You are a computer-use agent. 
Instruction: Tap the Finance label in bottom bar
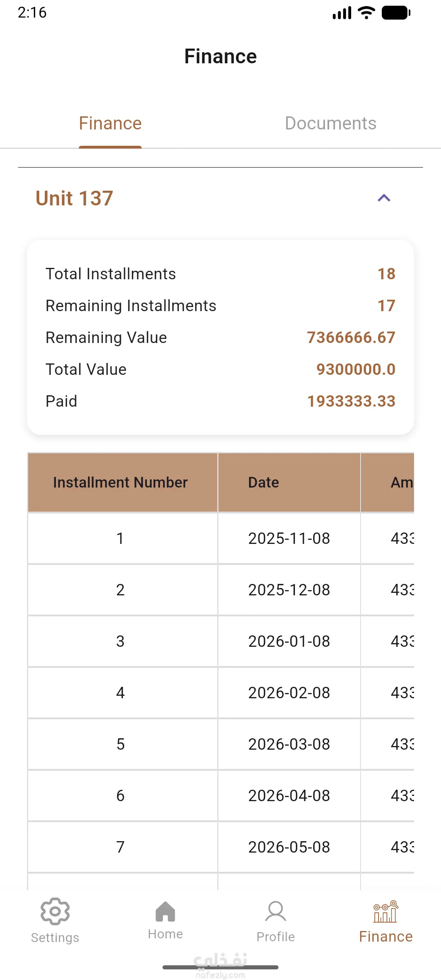[x=386, y=936]
